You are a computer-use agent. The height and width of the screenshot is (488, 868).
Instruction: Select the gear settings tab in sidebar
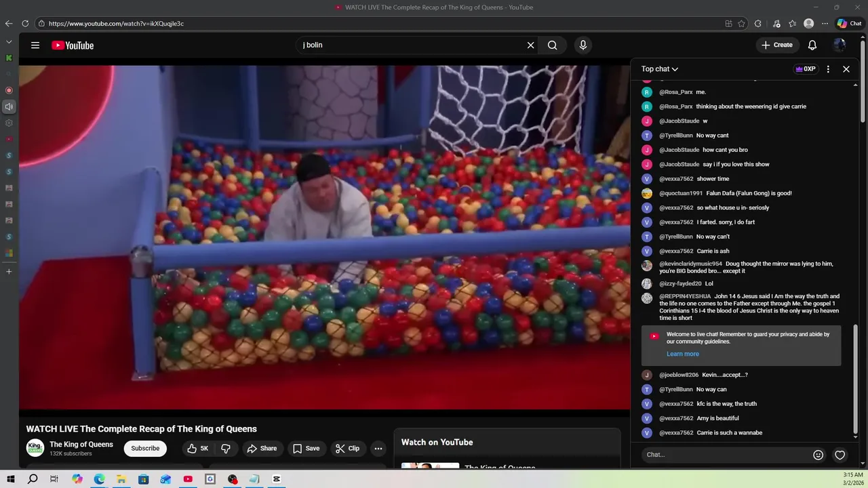pos(9,123)
